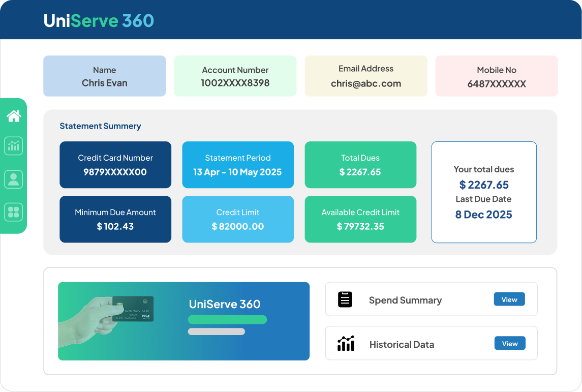This screenshot has width=582, height=392.
Task: Click the $ 2267.65 amount in white box
Action: [483, 185]
